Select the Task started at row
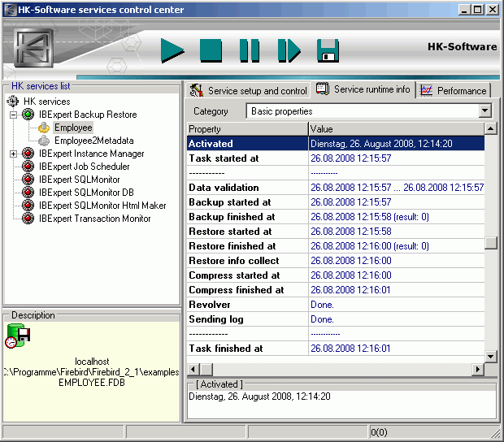Screen dimensions: 504x442 336,158
